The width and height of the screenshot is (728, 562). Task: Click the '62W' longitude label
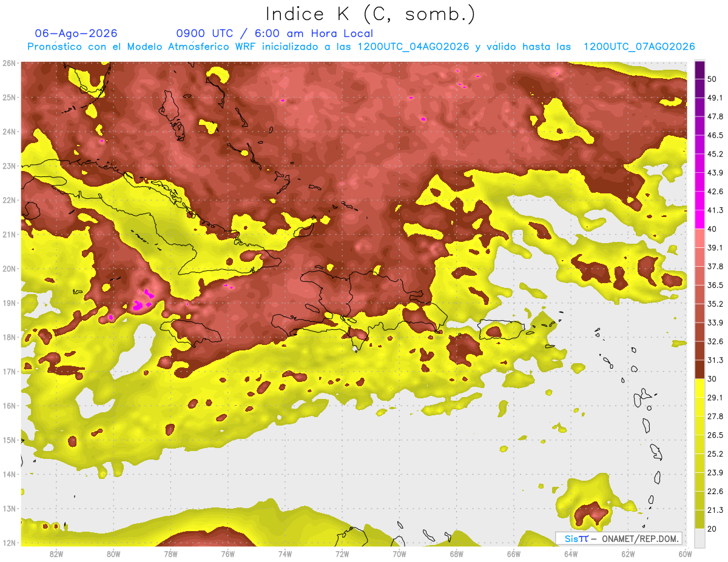pos(628,554)
